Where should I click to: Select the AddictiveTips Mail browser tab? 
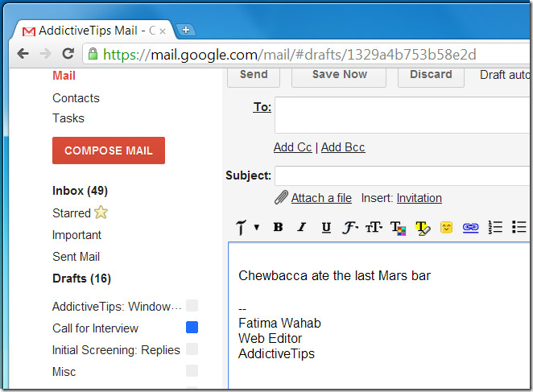pyautogui.click(x=93, y=31)
